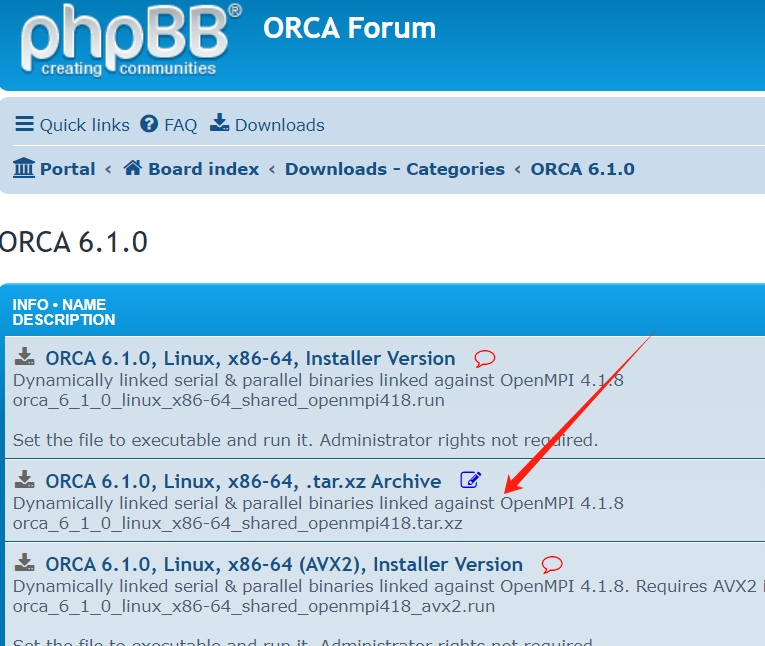
Task: Go to Downloads - Categories breadcrumb
Action: click(394, 169)
